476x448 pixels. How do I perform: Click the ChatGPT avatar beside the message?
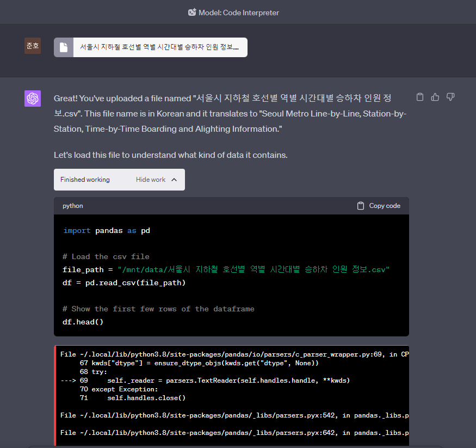tap(33, 98)
